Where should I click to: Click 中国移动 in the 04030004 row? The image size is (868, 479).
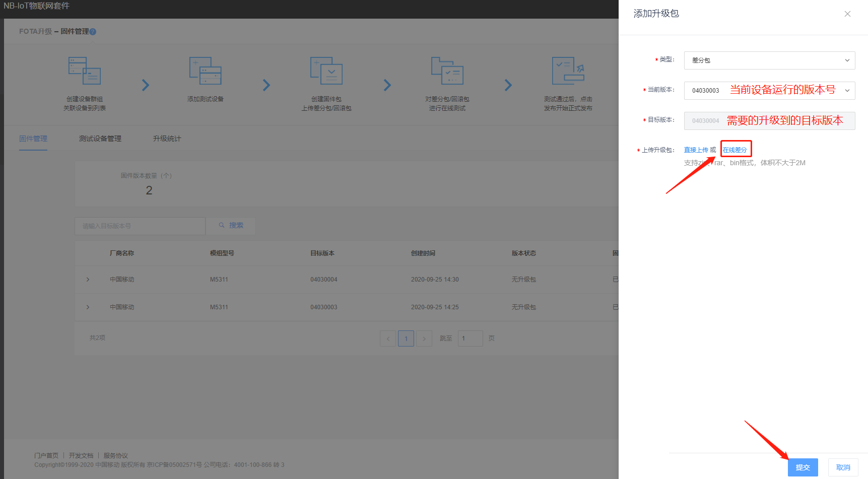coord(122,280)
